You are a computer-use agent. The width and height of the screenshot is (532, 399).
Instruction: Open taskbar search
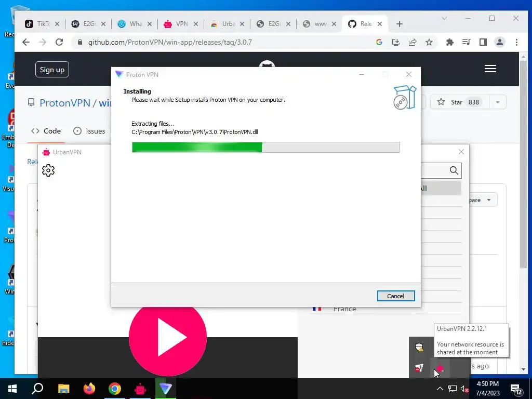click(x=37, y=389)
